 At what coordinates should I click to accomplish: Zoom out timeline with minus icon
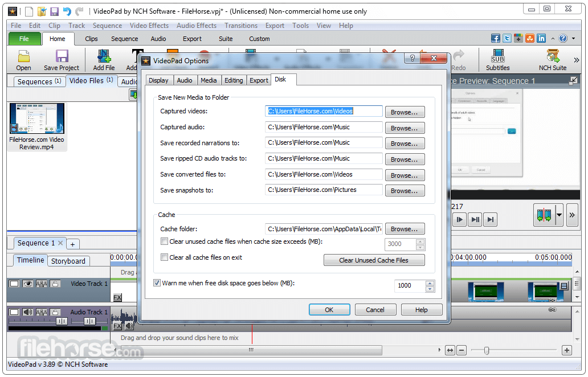[x=462, y=350]
